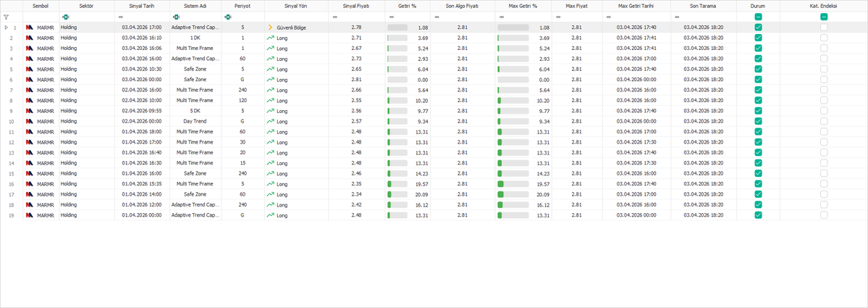The image size is (868, 308).
Task: Check the Kat. Endeksi checkbox in row 7
Action: [x=824, y=90]
